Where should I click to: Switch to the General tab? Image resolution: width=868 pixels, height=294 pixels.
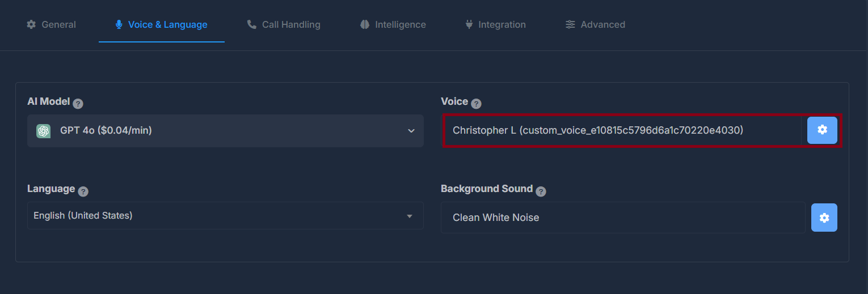(51, 24)
